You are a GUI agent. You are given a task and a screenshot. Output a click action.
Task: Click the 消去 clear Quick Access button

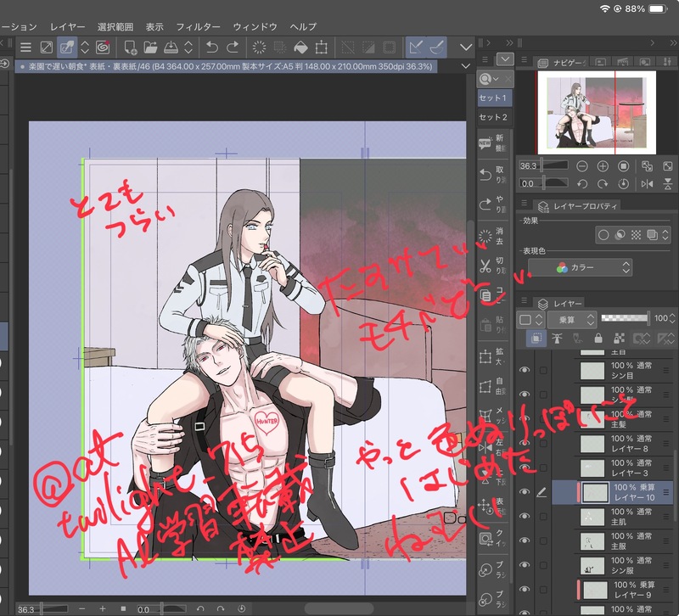pyautogui.click(x=492, y=236)
